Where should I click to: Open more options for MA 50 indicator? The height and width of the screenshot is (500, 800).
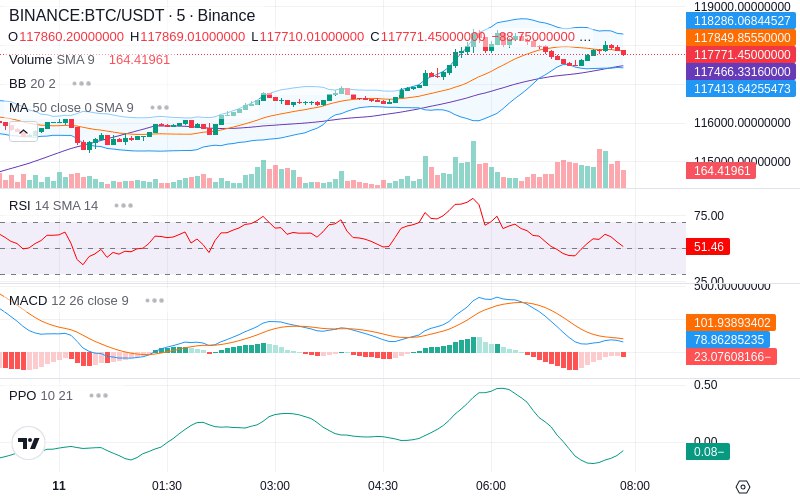(160, 108)
